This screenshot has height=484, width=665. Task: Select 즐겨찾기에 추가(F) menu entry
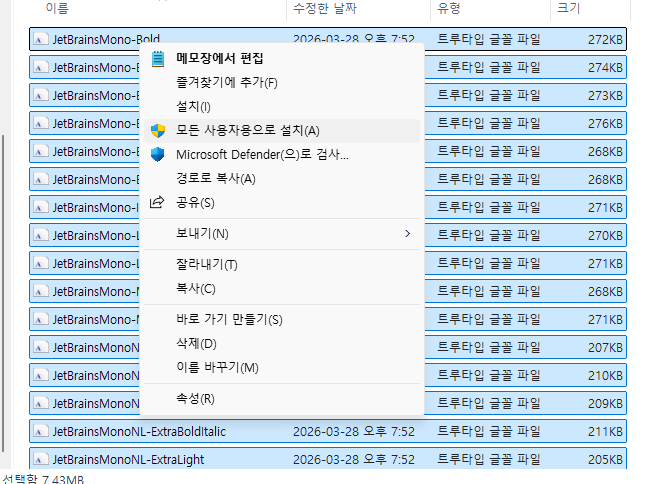click(282, 83)
